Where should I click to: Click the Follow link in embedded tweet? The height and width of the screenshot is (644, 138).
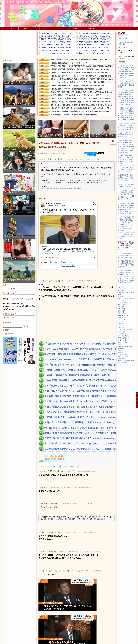[x=62, y=206]
